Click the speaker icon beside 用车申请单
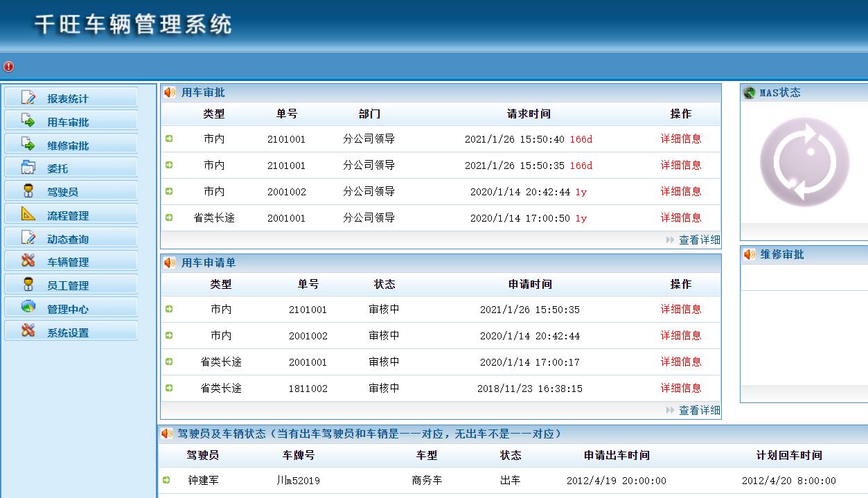 pos(170,263)
